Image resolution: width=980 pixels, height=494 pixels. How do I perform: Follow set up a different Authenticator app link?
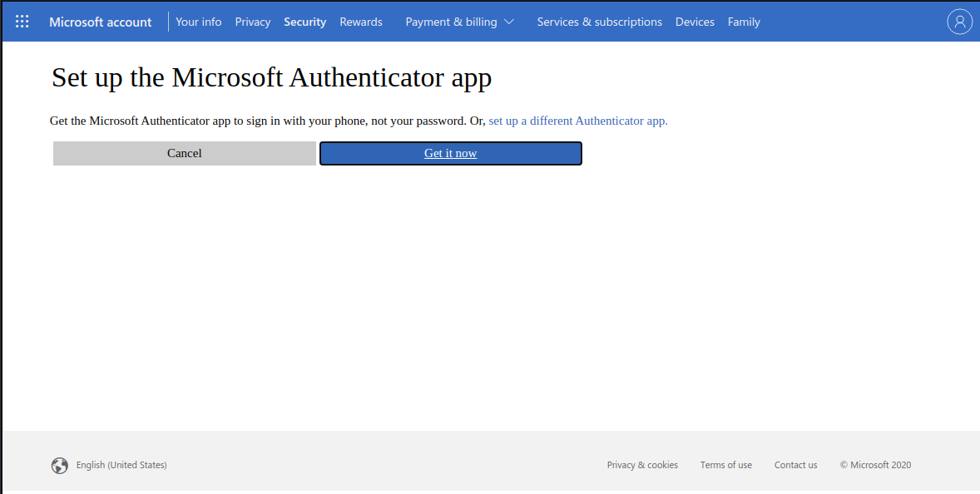click(x=578, y=121)
